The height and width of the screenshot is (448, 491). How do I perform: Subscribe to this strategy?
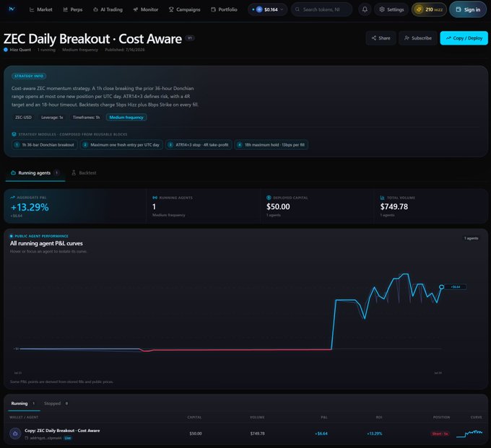tap(418, 38)
